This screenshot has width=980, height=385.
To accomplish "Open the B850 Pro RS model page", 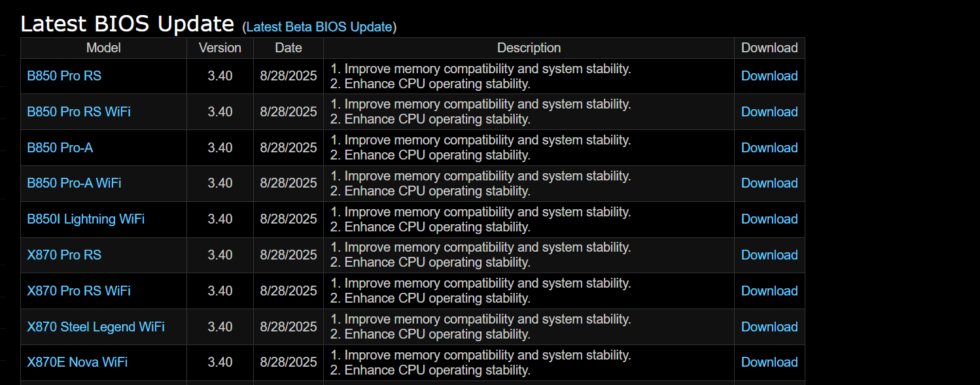I will coord(64,76).
